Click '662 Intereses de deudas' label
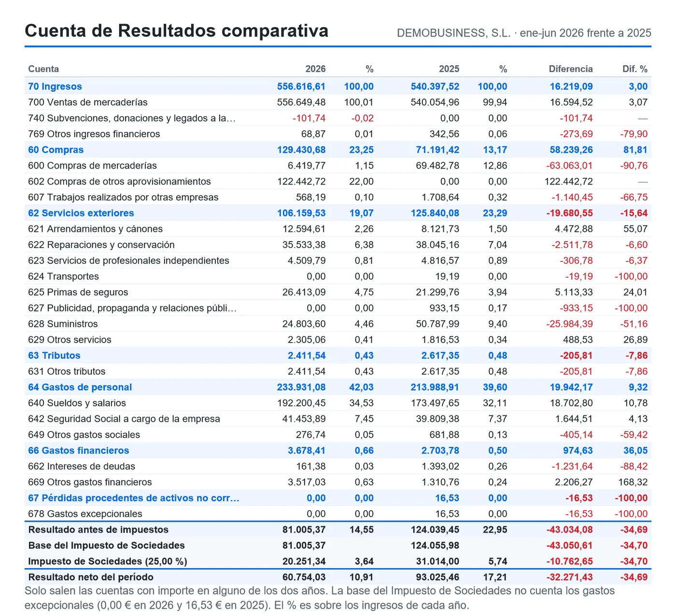This screenshot has width=676, height=616. (x=82, y=466)
